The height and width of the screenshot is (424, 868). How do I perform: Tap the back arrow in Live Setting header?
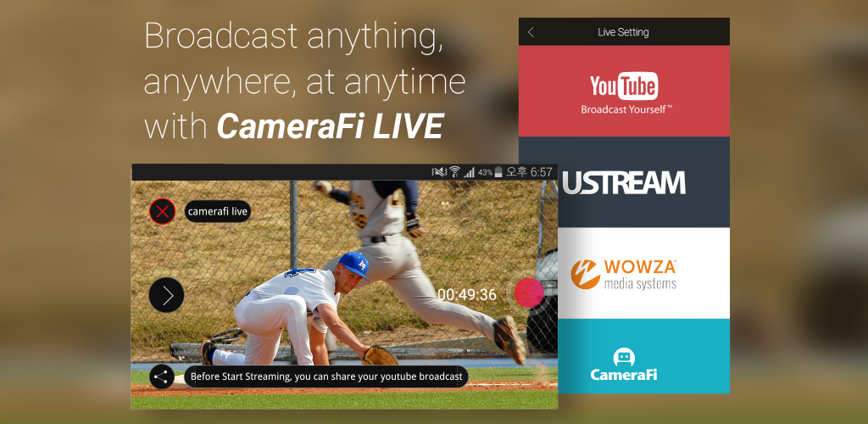[531, 32]
